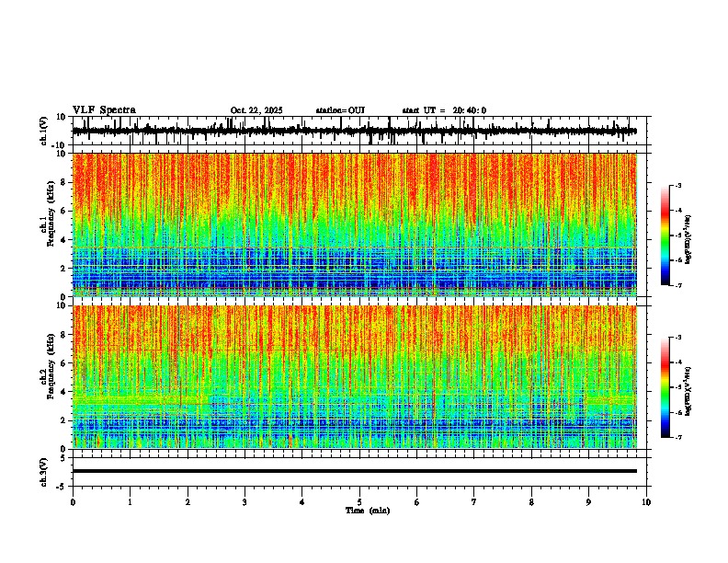Image resolution: width=728 pixels, height=563 pixels.
Task: Click the ch.2 color bar log(PSD) label
Action: pyautogui.click(x=688, y=391)
